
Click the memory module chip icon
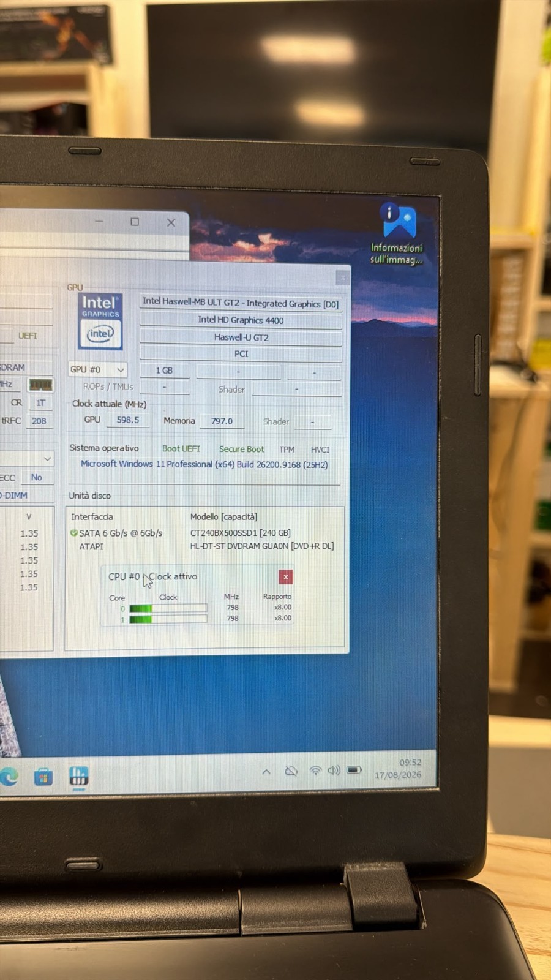(x=40, y=385)
